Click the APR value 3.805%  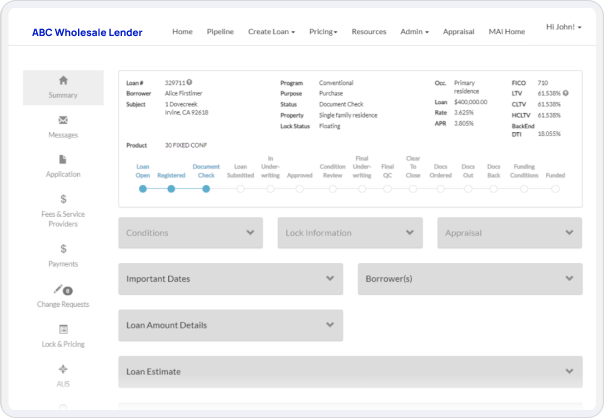464,123
